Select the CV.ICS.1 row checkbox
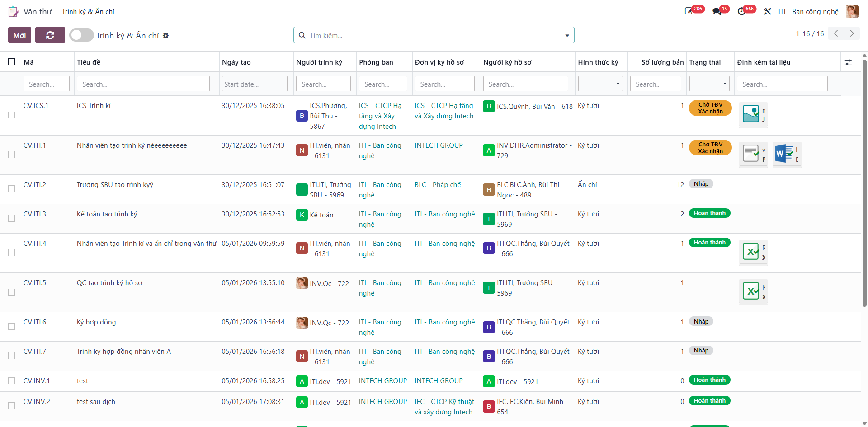This screenshot has width=868, height=427. click(12, 115)
